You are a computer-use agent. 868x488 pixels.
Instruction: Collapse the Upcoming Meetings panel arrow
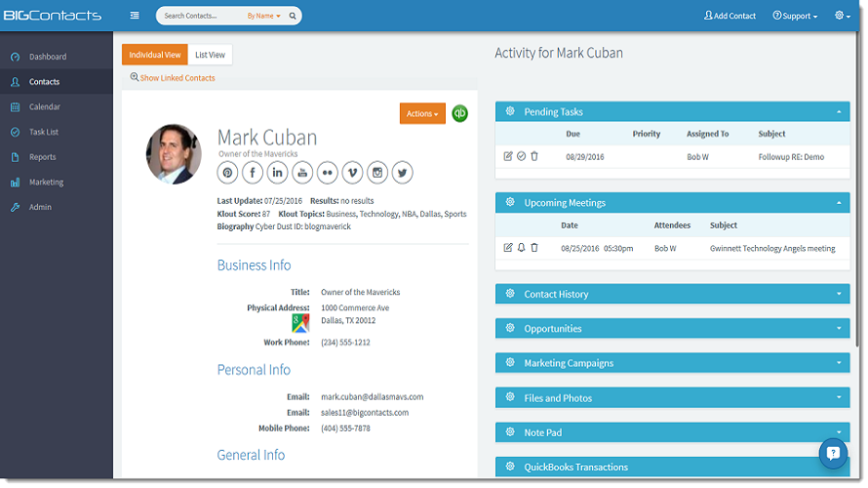[839, 203]
